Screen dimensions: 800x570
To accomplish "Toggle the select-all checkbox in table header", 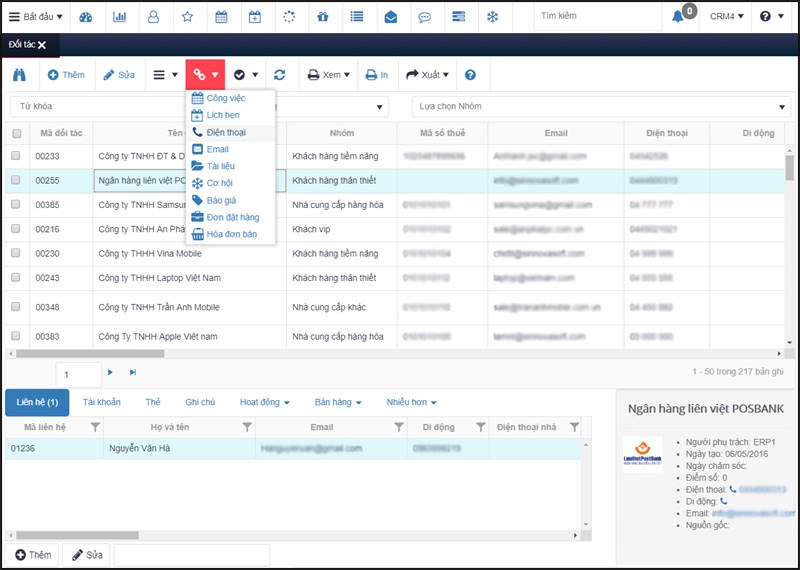I will coord(17,134).
